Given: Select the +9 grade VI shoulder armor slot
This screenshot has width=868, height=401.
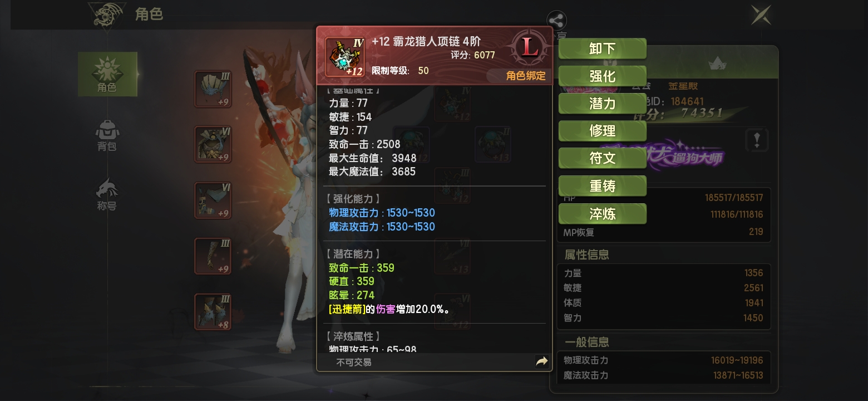Looking at the screenshot, I should 213,200.
